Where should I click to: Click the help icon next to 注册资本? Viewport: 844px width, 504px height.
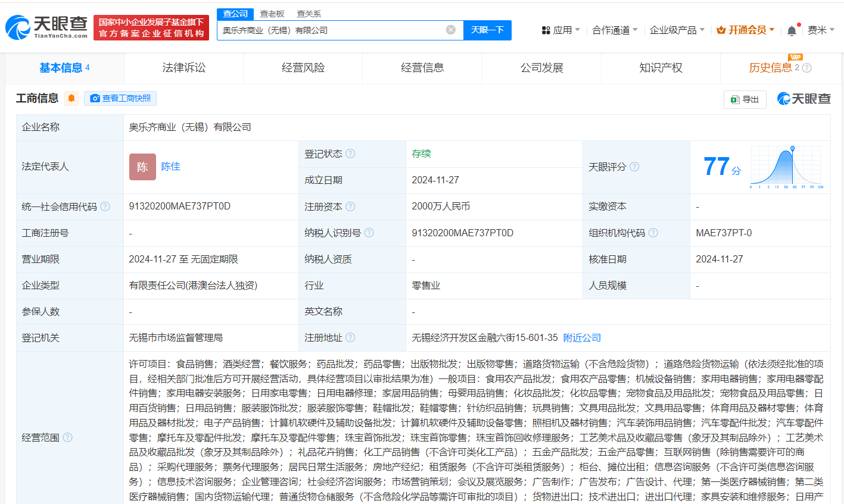click(350, 206)
